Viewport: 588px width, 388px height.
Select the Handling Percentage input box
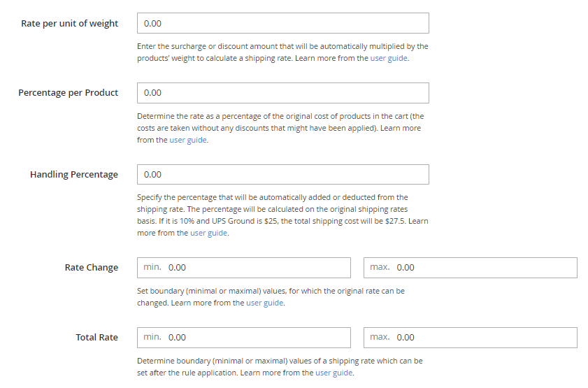(282, 174)
